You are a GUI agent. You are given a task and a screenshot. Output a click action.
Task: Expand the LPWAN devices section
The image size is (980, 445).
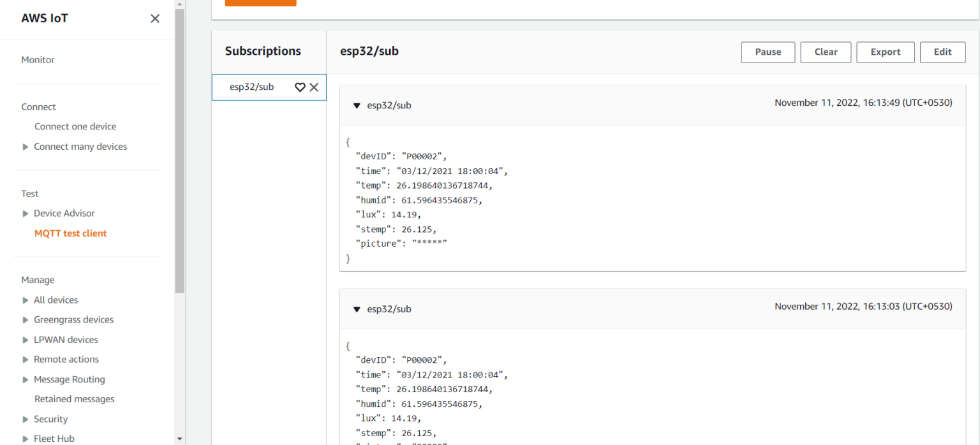click(x=26, y=339)
